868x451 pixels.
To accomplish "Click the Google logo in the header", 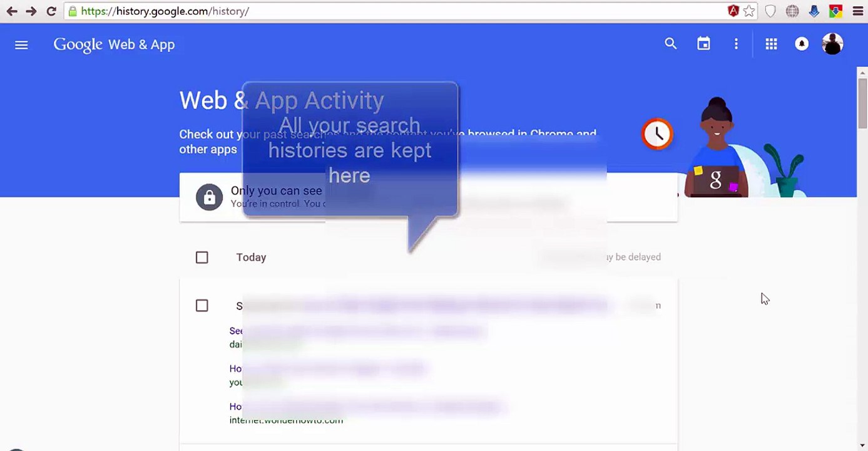I will pos(78,45).
